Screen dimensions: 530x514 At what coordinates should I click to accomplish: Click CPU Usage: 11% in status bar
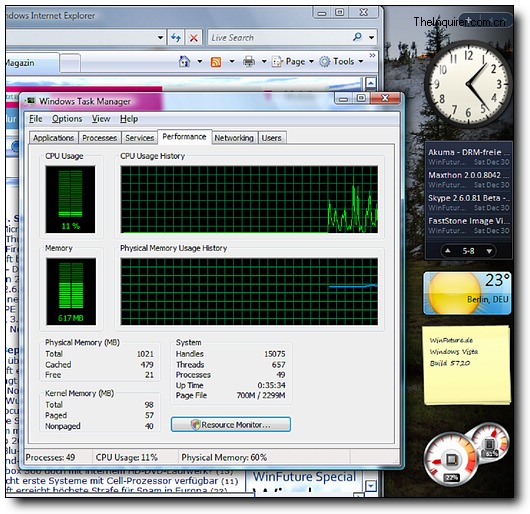126,458
